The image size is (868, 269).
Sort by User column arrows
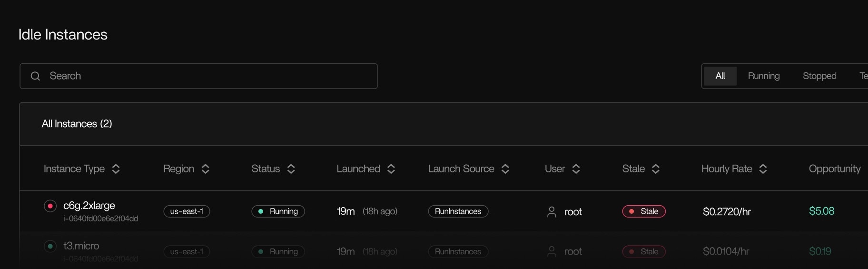click(576, 169)
